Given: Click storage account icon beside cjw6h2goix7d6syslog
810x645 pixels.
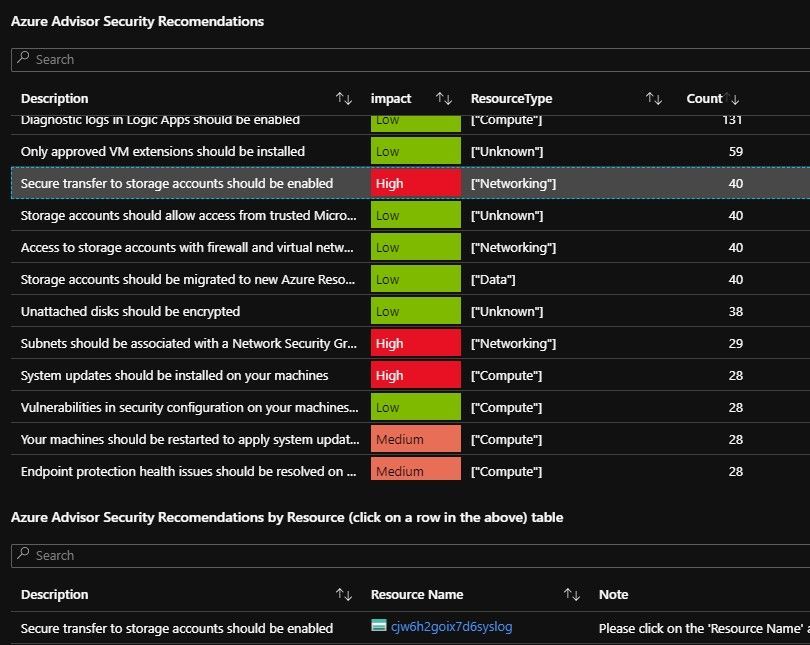Looking at the screenshot, I should click(x=379, y=626).
